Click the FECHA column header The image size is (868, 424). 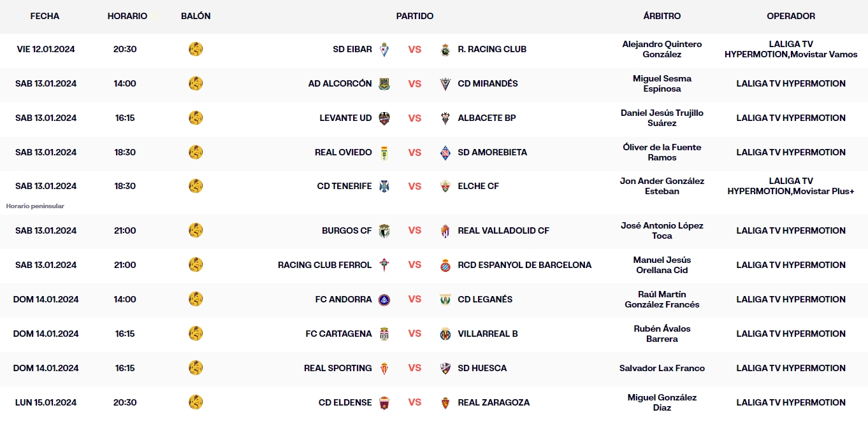(45, 16)
